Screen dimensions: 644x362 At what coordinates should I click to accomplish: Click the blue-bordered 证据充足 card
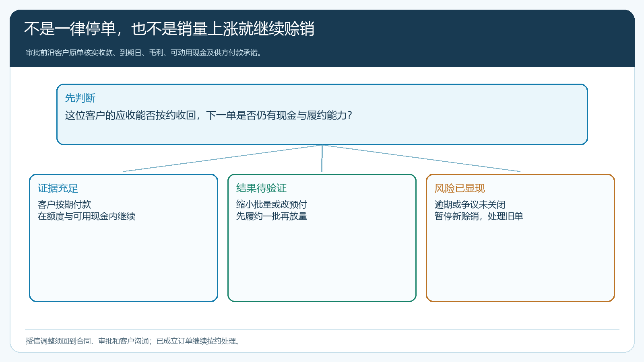(x=124, y=238)
